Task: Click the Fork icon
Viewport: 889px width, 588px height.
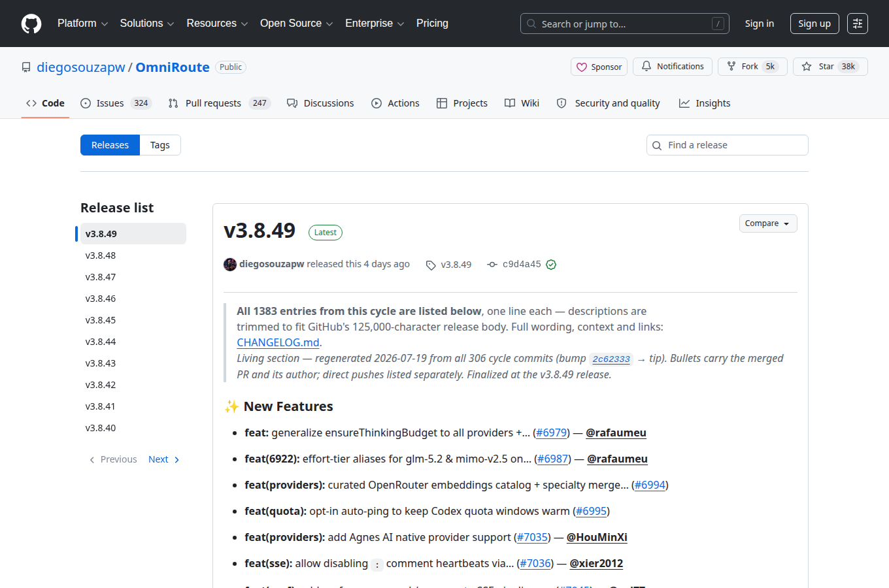Action: click(x=731, y=67)
